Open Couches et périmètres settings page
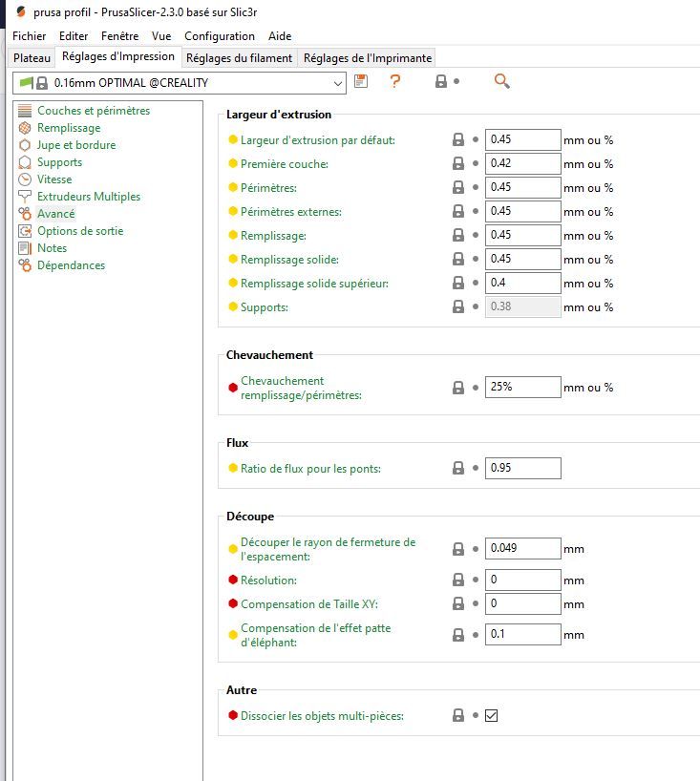 (94, 111)
